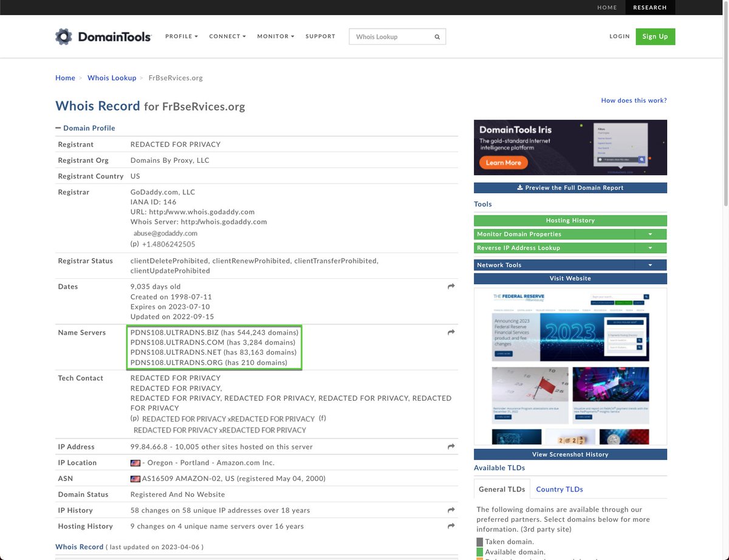Click the share arrow in the Name Servers row
Viewport: 729px width, 560px height.
coord(451,332)
